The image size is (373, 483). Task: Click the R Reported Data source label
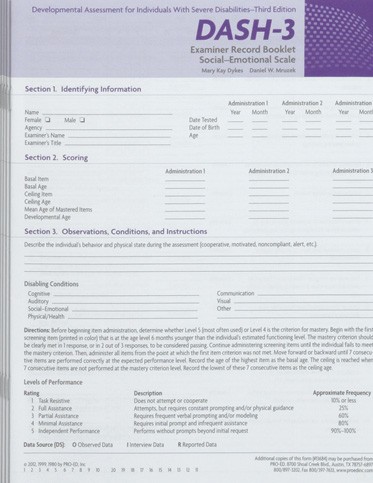point(197,445)
